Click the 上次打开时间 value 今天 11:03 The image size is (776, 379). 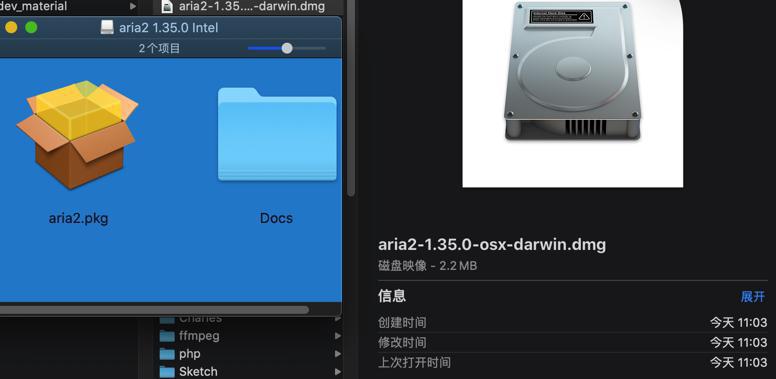[739, 362]
